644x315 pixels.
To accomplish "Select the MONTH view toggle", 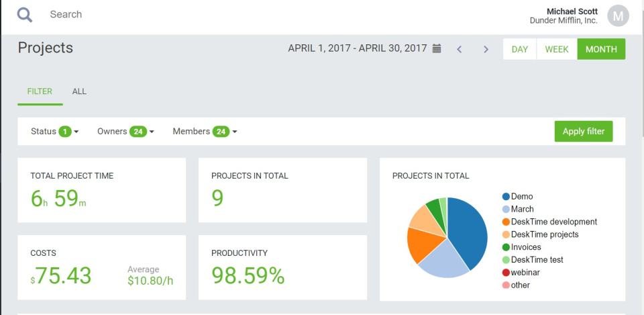I will point(601,49).
